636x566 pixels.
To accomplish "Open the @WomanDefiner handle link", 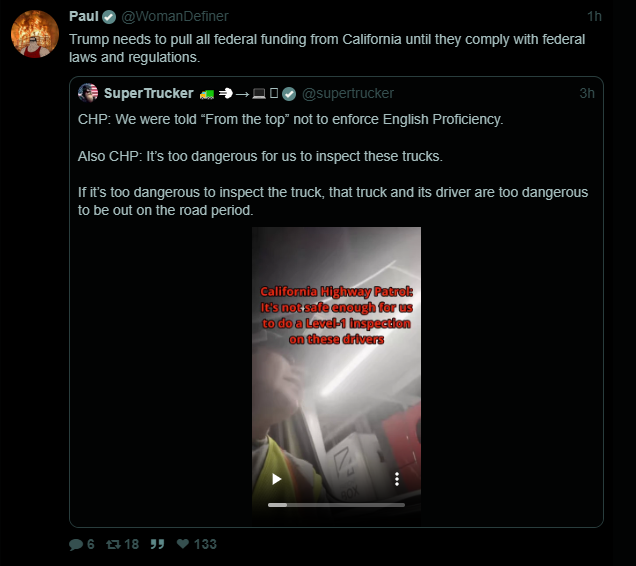I will point(175,16).
